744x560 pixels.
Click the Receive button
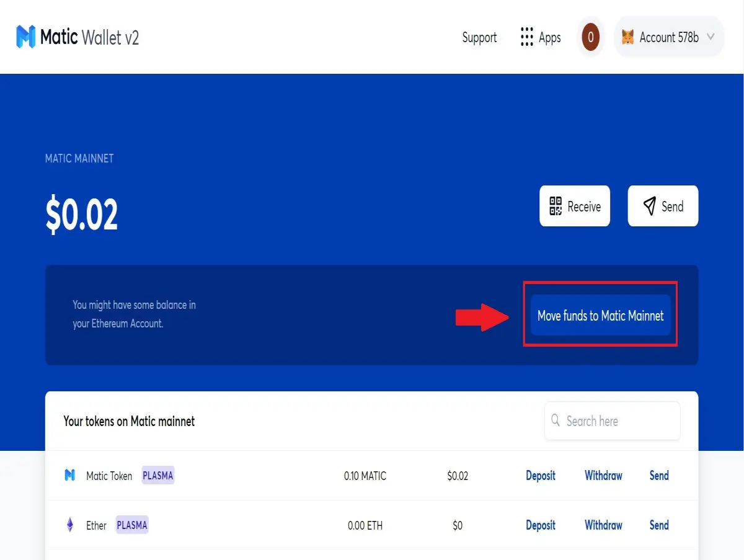[575, 206]
